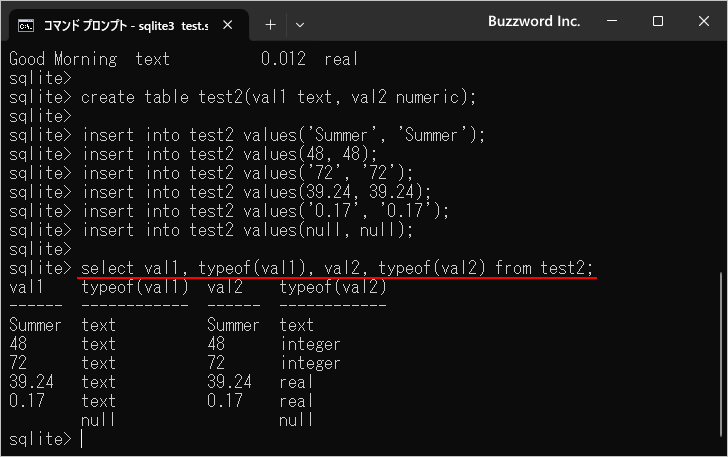Click the Good Morning text output line
Image resolution: width=728 pixels, height=457 pixels.
click(183, 59)
